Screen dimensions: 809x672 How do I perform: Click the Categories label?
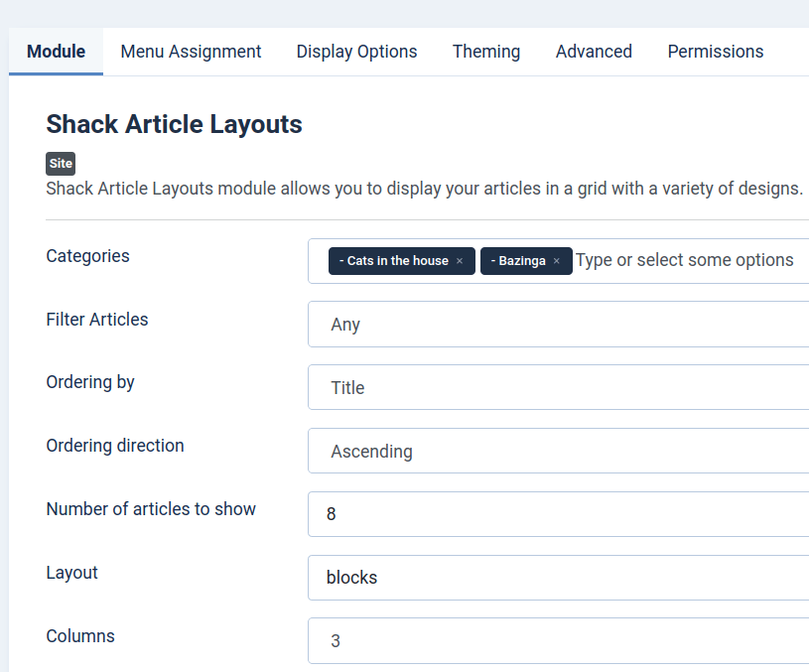click(x=87, y=256)
